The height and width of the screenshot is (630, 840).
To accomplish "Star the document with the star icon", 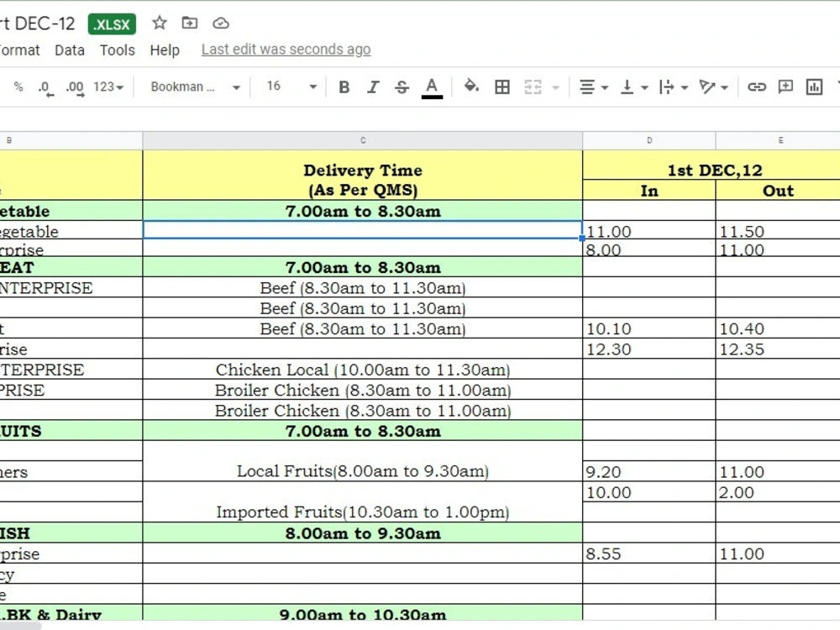I will (159, 23).
